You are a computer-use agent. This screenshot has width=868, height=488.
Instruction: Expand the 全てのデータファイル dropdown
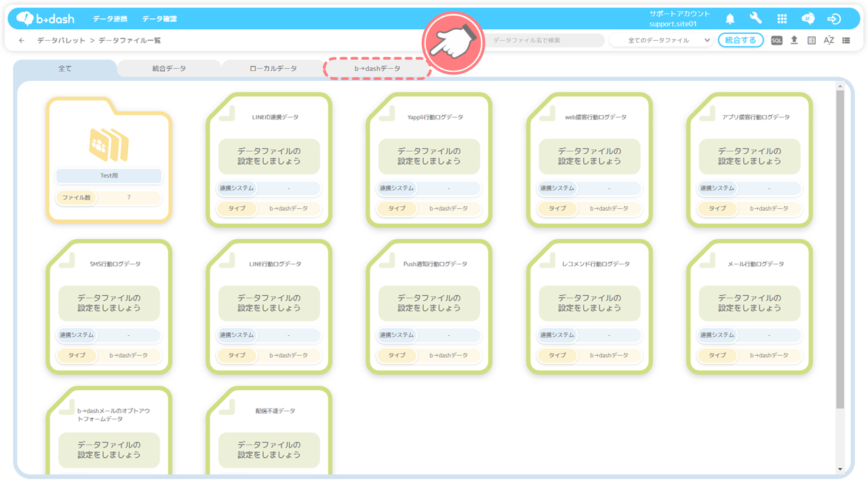pyautogui.click(x=661, y=41)
